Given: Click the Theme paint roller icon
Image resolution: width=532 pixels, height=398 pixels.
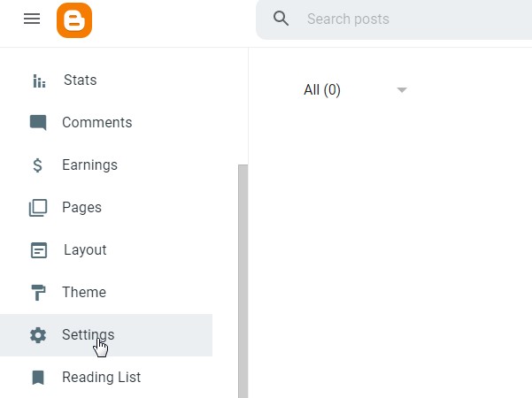Looking at the screenshot, I should click(x=38, y=293).
